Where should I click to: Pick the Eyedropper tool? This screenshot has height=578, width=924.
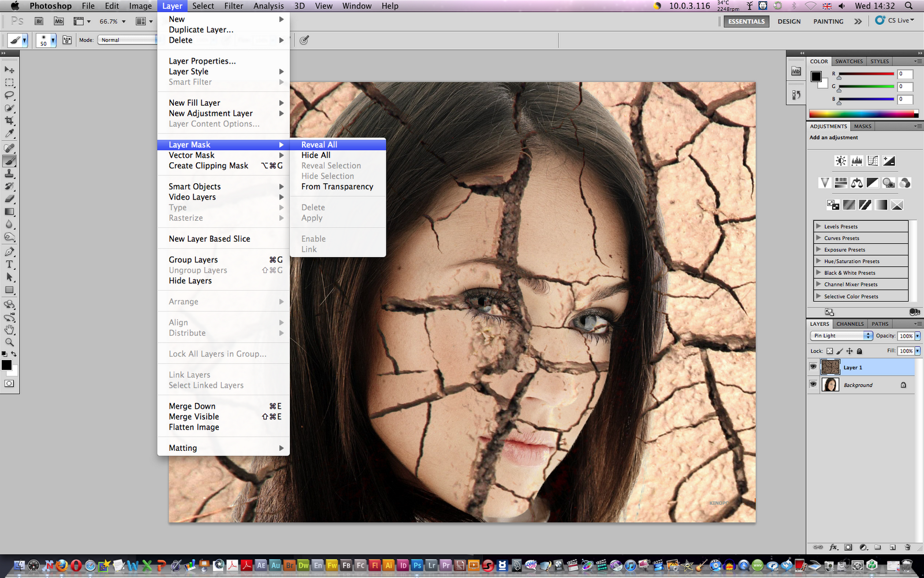pyautogui.click(x=9, y=134)
